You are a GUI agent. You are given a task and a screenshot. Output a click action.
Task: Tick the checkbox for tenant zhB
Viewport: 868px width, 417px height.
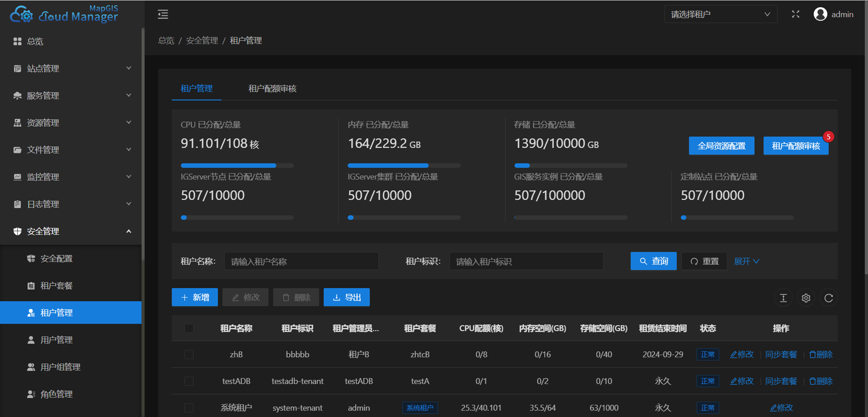pos(189,354)
